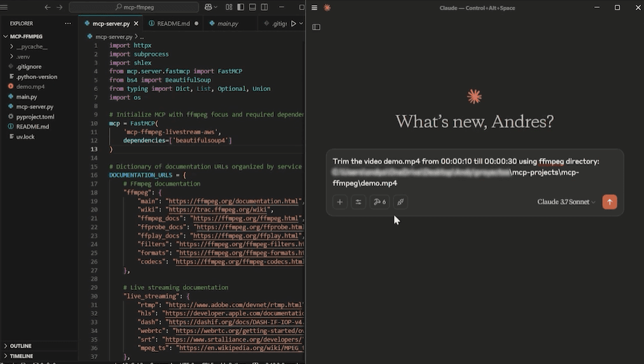
Task: Open the Copilot chat icon in the title bar
Action: click(x=208, y=7)
